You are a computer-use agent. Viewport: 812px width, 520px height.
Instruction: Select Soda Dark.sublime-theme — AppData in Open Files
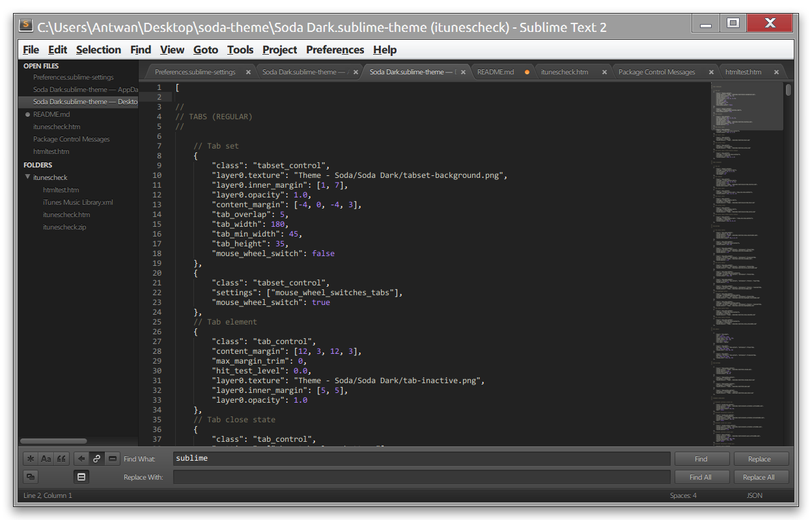[x=86, y=89]
